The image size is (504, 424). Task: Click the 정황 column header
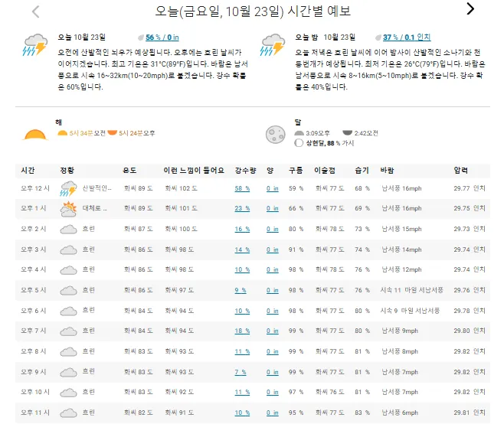pyautogui.click(x=67, y=170)
